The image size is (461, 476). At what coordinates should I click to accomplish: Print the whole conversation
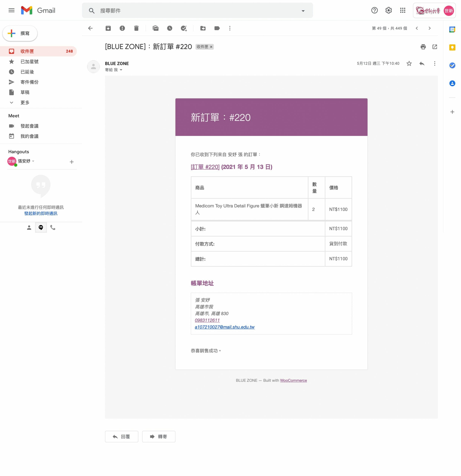(423, 47)
